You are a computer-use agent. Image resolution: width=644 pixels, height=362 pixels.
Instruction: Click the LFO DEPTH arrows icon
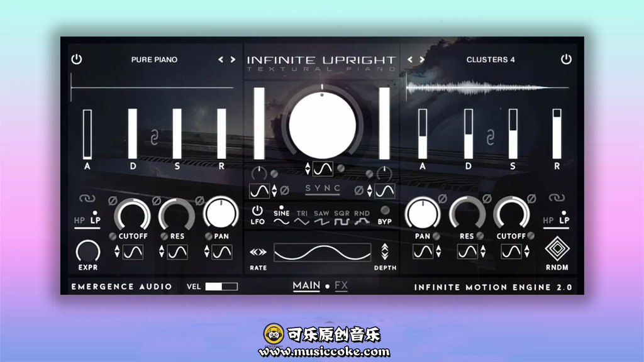[x=385, y=252]
